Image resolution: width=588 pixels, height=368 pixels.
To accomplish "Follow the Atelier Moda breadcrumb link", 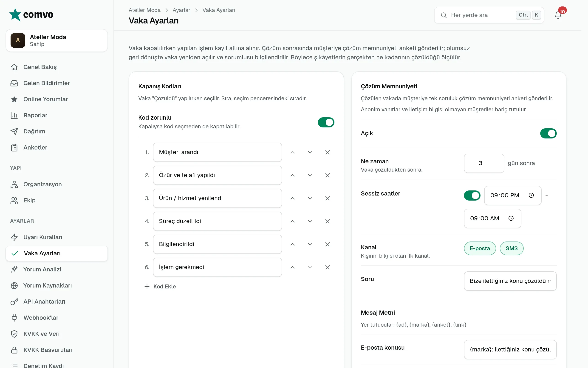I will pyautogui.click(x=144, y=10).
